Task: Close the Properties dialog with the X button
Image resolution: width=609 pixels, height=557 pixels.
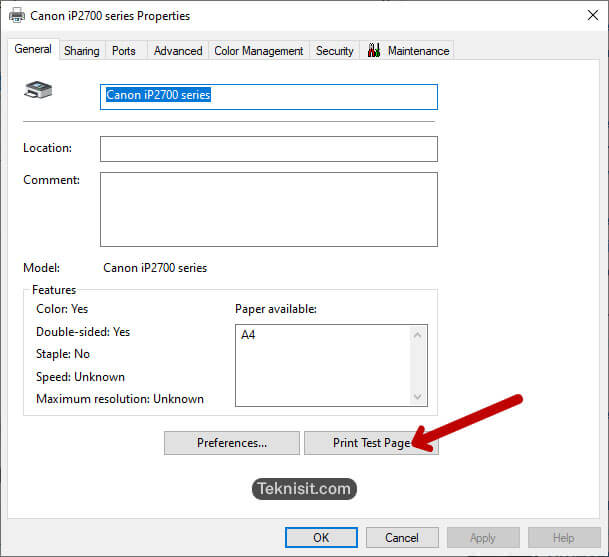Action: click(593, 16)
